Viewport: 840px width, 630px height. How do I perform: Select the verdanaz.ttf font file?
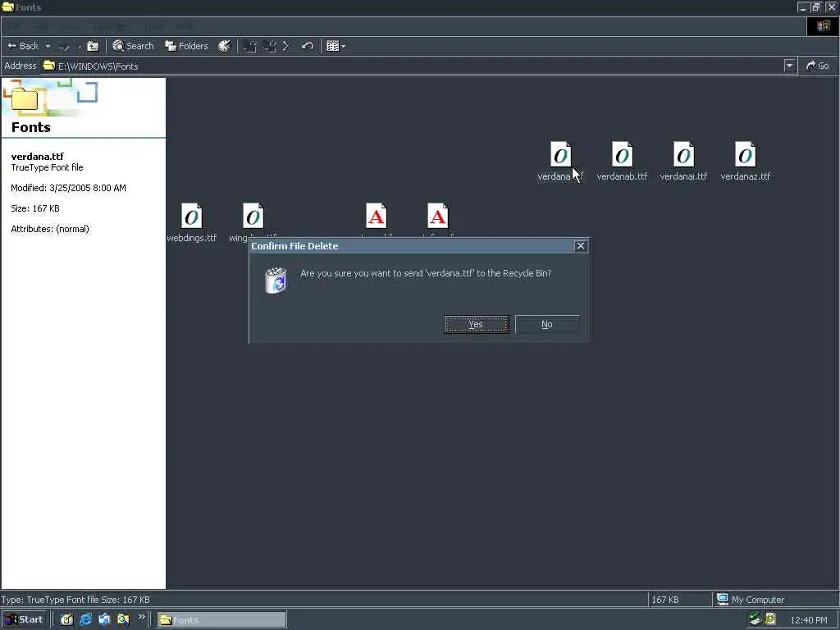pyautogui.click(x=745, y=162)
